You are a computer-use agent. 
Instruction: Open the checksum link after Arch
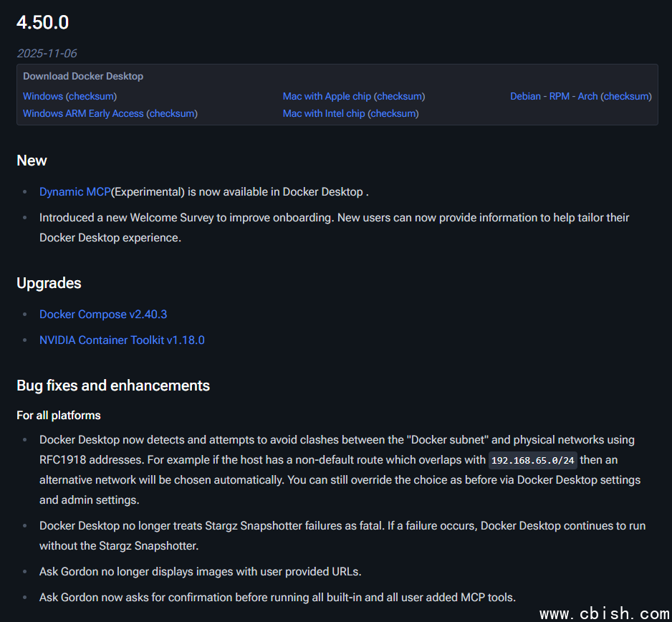626,96
